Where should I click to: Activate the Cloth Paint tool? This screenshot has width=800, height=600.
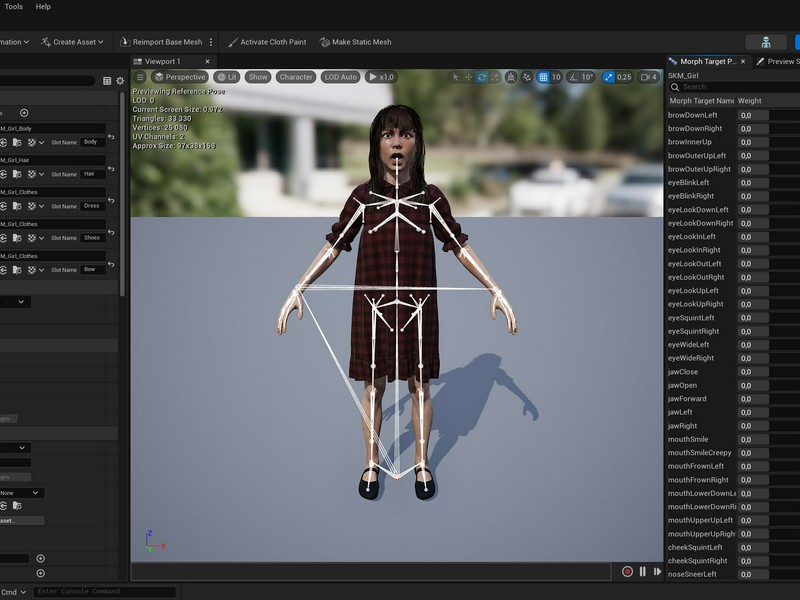click(267, 42)
